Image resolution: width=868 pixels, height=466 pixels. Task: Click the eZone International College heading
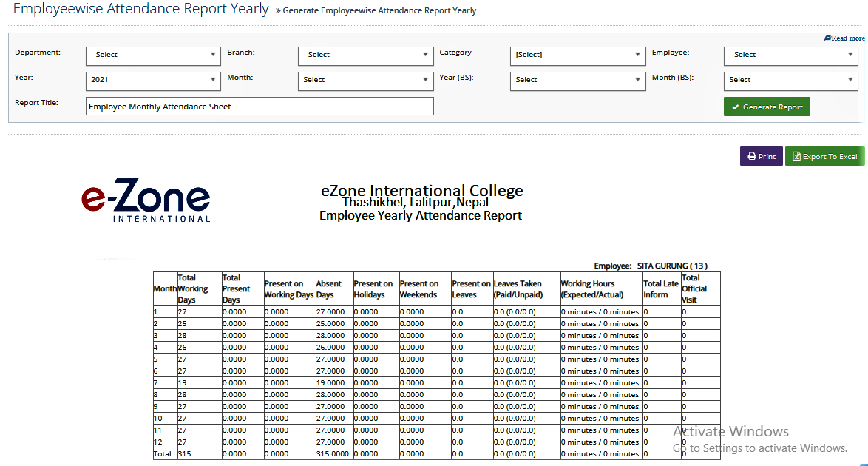pos(422,190)
